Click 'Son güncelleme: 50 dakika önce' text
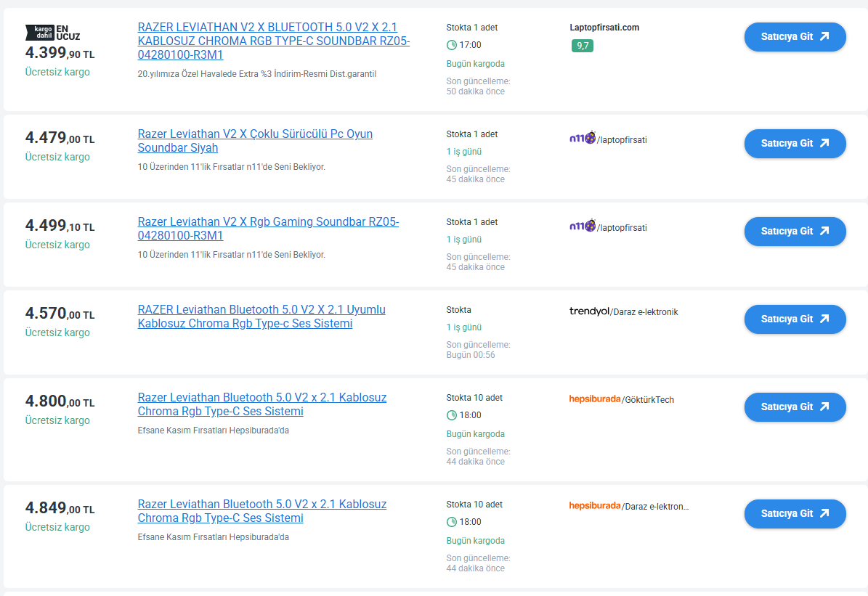This screenshot has width=868, height=596. click(478, 86)
